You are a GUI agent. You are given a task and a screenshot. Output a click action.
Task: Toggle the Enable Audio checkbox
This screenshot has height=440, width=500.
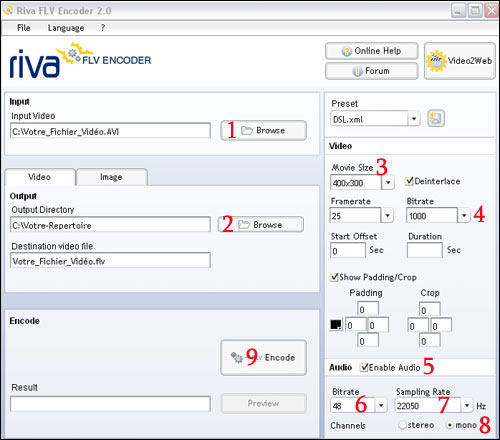click(364, 367)
